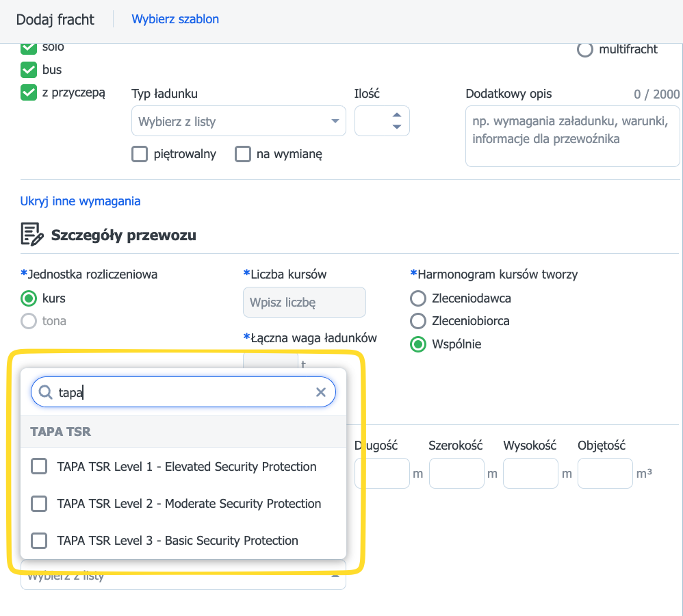This screenshot has width=683, height=616.
Task: Select the Wspólnie radio option
Action: pyautogui.click(x=418, y=344)
